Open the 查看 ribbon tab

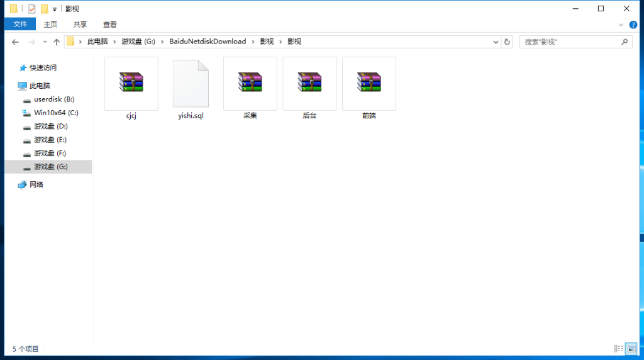pos(109,25)
